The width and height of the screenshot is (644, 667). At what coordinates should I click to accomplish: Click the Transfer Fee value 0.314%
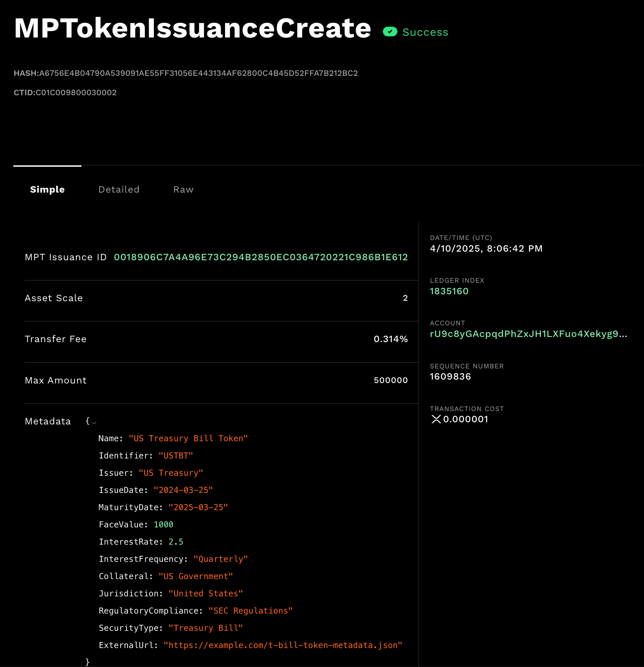tap(391, 339)
